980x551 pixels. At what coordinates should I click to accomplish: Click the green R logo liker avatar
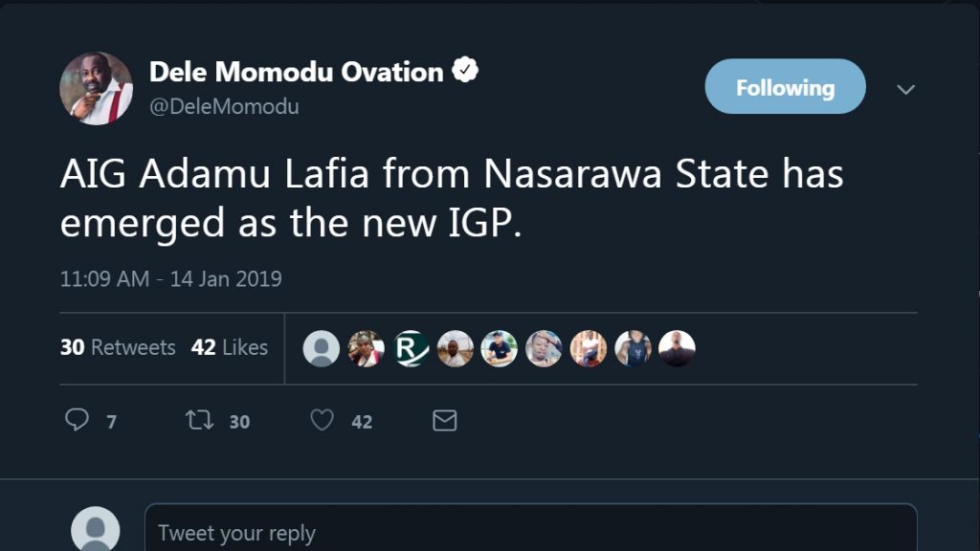tap(410, 349)
